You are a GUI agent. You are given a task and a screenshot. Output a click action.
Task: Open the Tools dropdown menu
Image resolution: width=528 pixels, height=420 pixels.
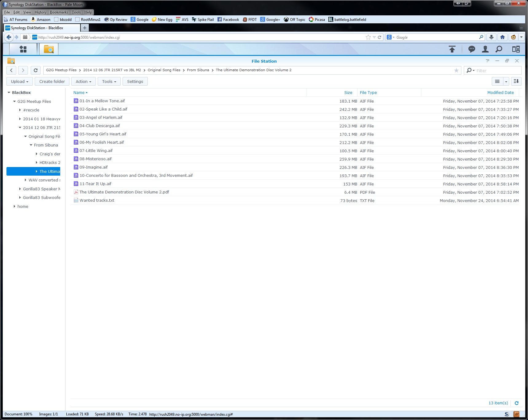tap(109, 81)
